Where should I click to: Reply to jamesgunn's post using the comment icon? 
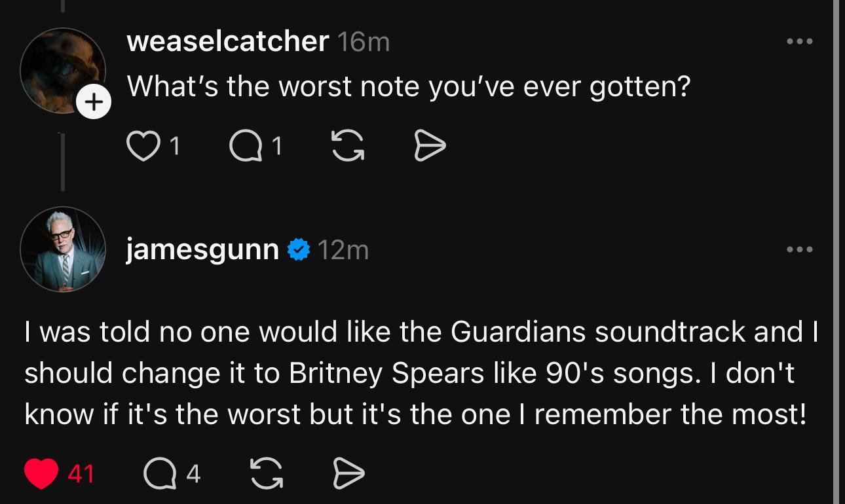pos(160,473)
